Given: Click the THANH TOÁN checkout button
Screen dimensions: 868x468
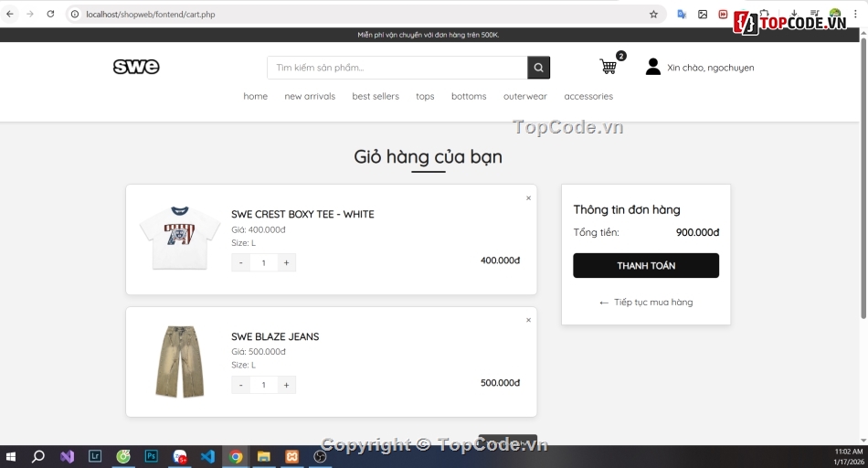Looking at the screenshot, I should [645, 266].
